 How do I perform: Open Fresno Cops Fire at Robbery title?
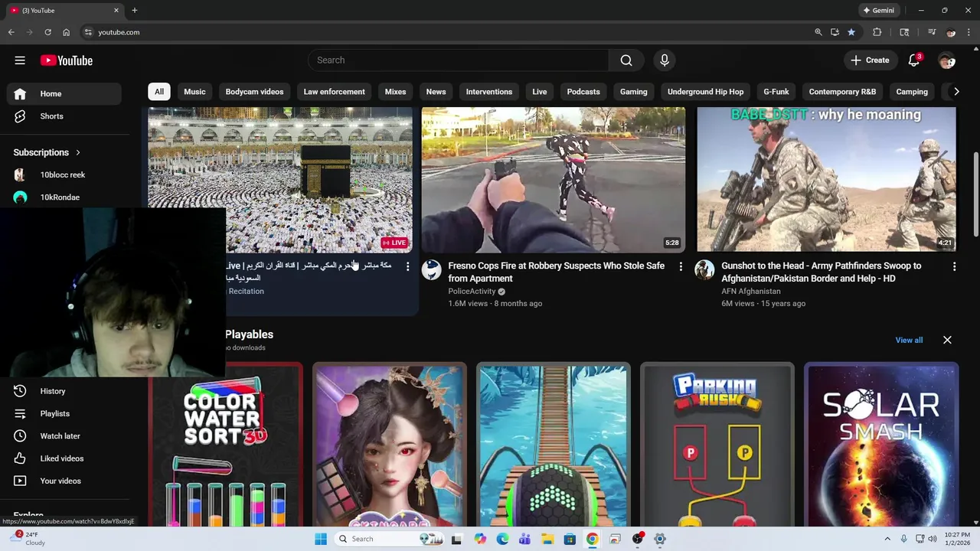coord(557,272)
